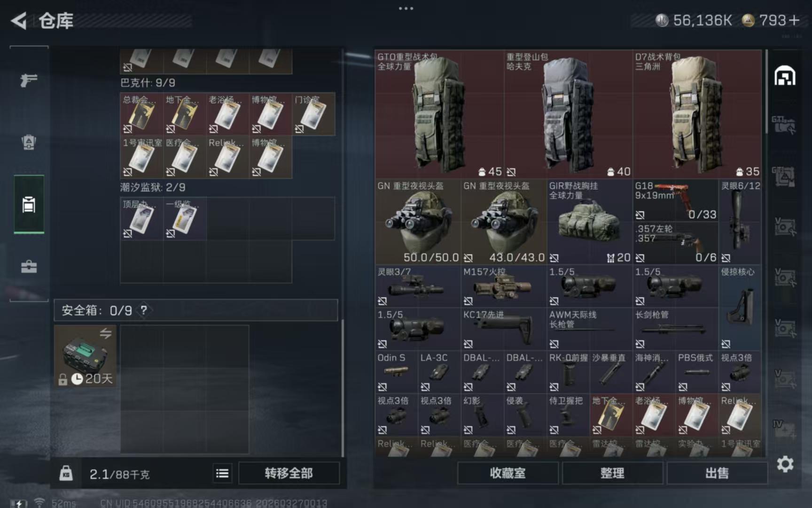Open the first GTI expansion storage slot
The height and width of the screenshot is (508, 812).
(x=784, y=125)
